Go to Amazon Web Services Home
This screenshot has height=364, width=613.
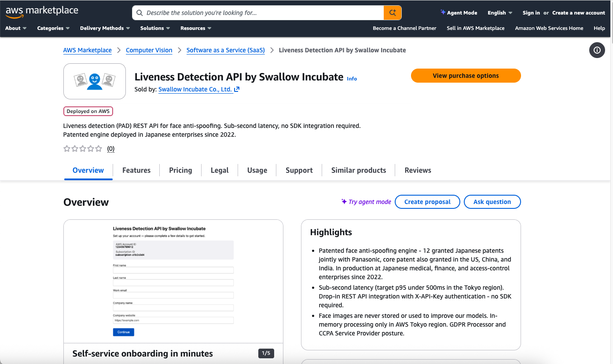[549, 28]
